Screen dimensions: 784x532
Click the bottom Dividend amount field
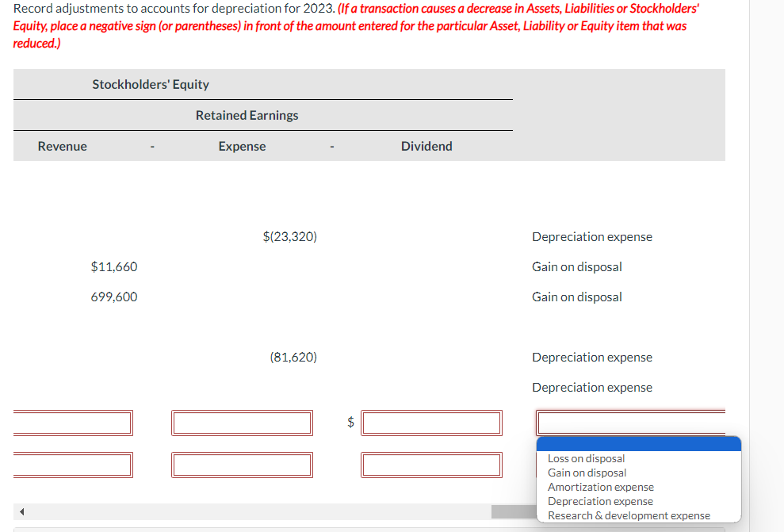pyautogui.click(x=431, y=465)
